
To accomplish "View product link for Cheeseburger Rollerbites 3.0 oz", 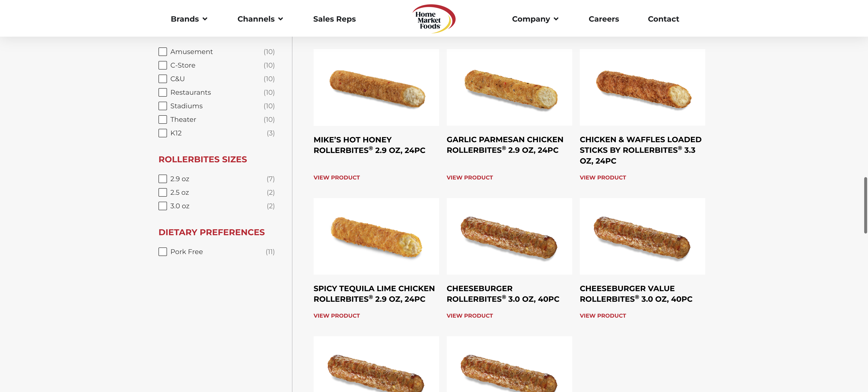I will (x=469, y=316).
